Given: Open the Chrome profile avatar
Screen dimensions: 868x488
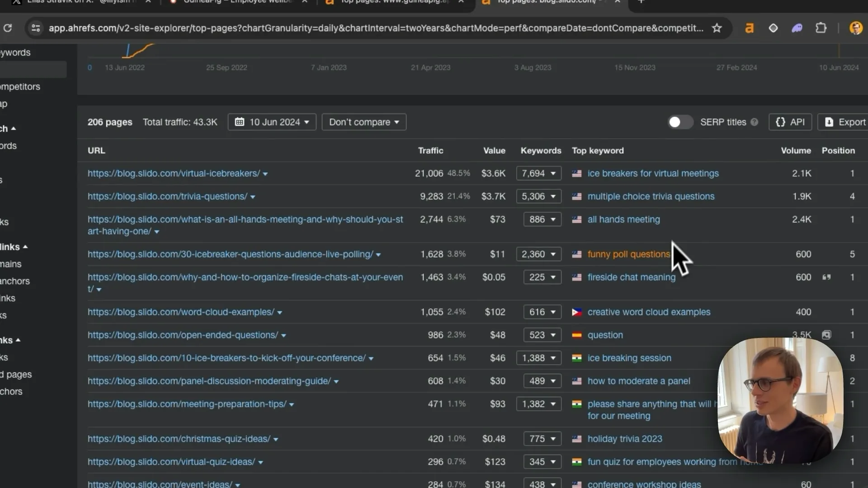Looking at the screenshot, I should click(855, 28).
